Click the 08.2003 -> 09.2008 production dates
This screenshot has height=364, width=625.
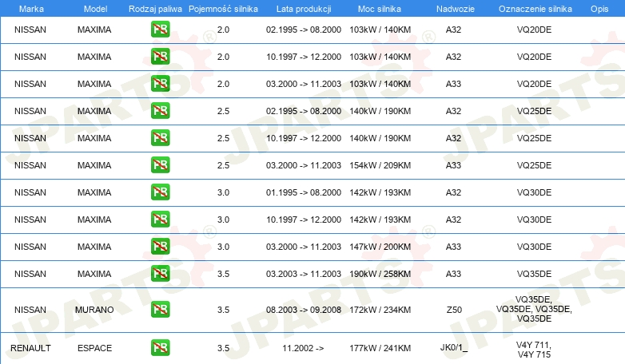304,310
